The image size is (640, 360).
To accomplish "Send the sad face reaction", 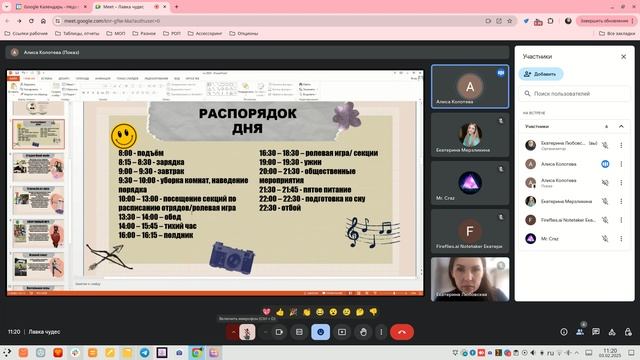I will pos(347,312).
